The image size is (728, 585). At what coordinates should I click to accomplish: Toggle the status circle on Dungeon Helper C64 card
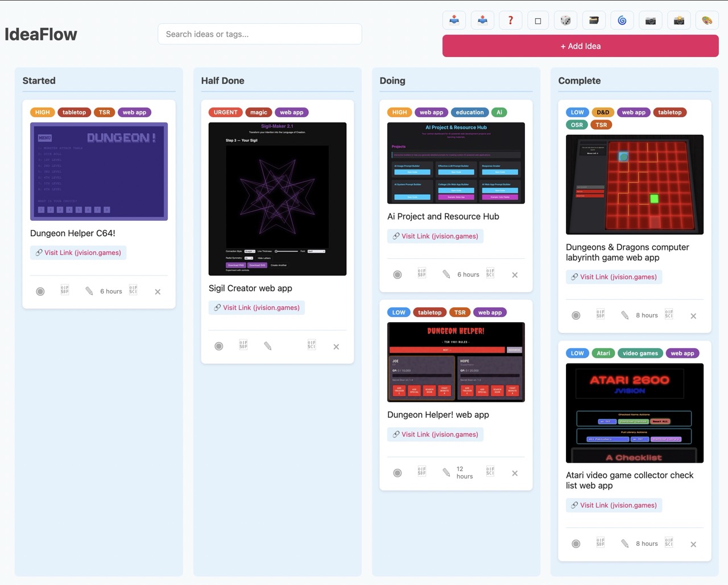pos(40,291)
